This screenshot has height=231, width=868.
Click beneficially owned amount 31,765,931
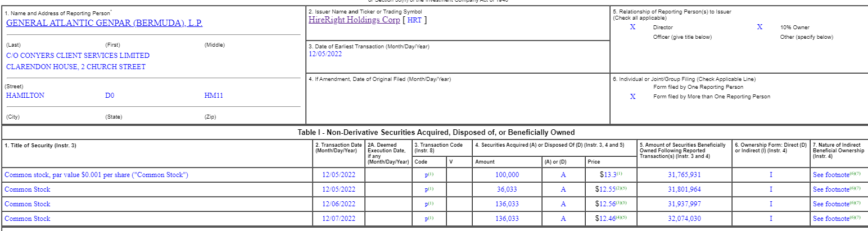[x=684, y=175]
